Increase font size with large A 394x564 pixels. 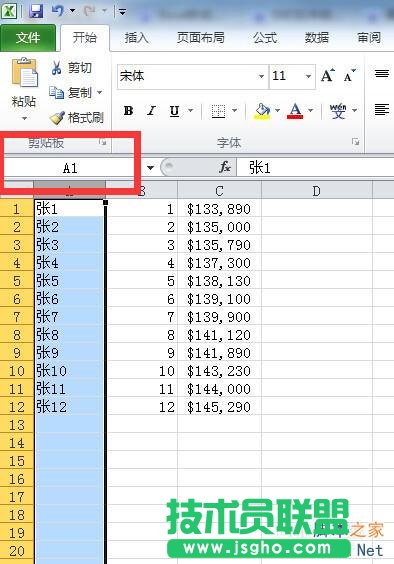(x=328, y=76)
